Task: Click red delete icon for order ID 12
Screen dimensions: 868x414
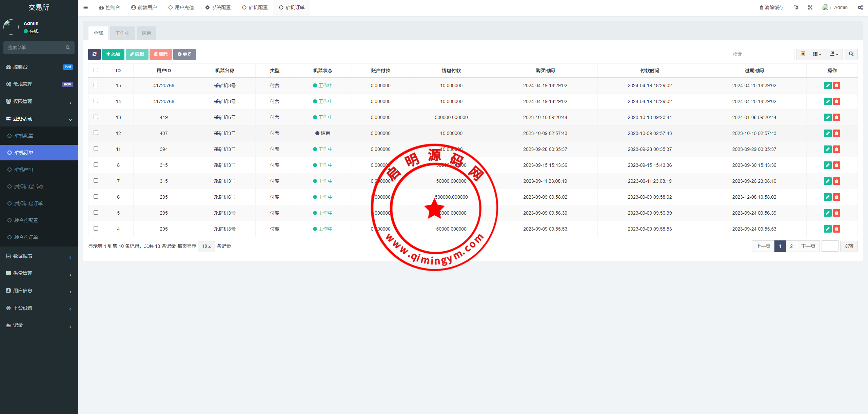Action: [836, 133]
